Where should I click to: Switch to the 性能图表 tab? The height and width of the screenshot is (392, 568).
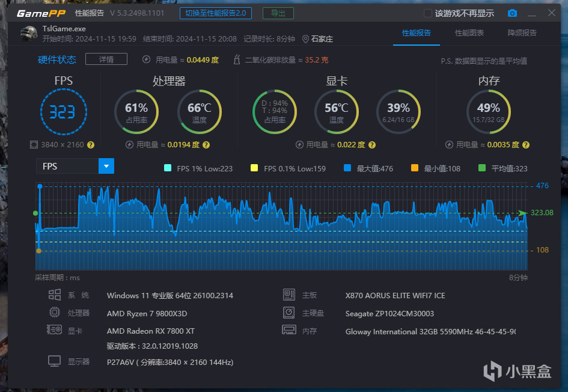469,33
